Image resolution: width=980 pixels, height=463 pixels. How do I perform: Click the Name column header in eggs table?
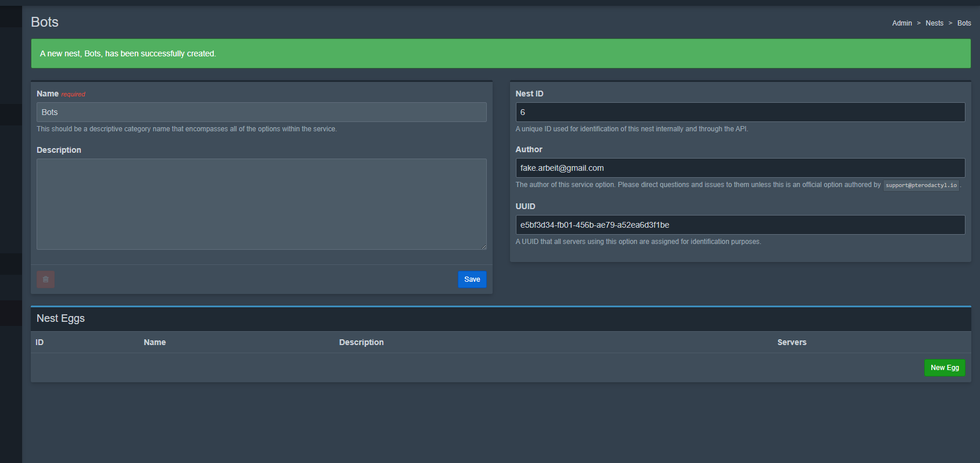point(155,342)
